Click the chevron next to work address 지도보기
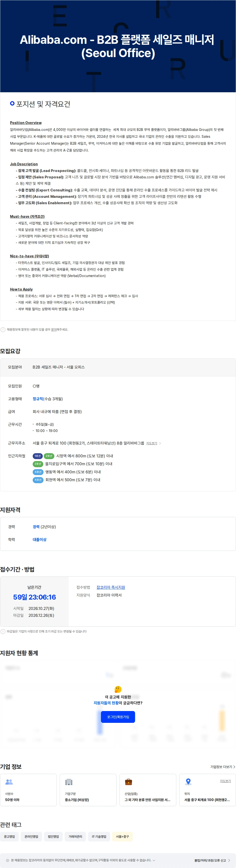The width and height of the screenshot is (236, 868). pyautogui.click(x=160, y=443)
